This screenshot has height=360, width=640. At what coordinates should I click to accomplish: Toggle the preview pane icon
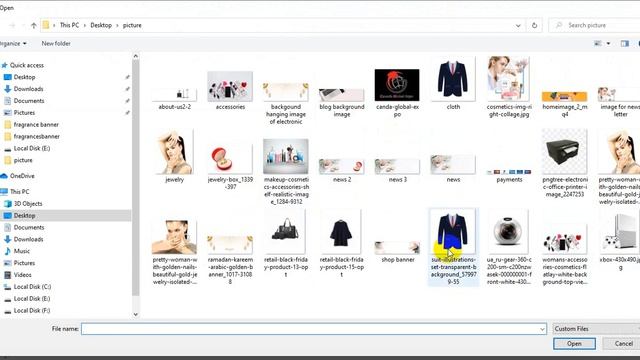(624, 43)
